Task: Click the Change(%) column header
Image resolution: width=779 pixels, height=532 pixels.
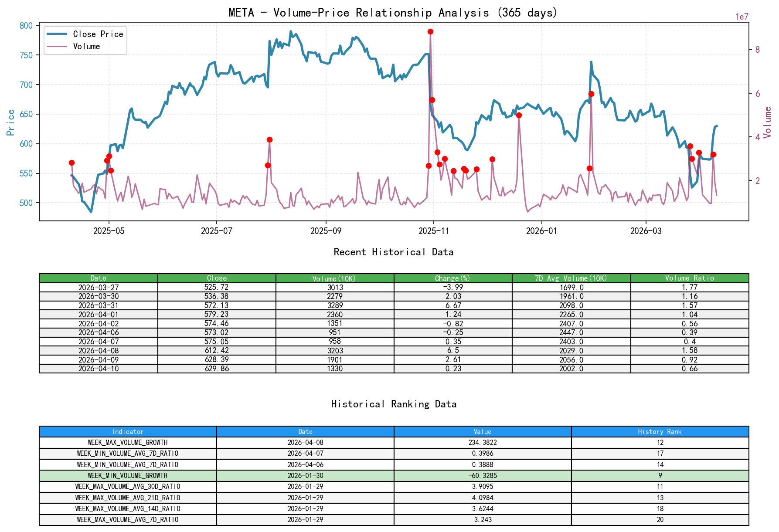Action: pyautogui.click(x=453, y=278)
